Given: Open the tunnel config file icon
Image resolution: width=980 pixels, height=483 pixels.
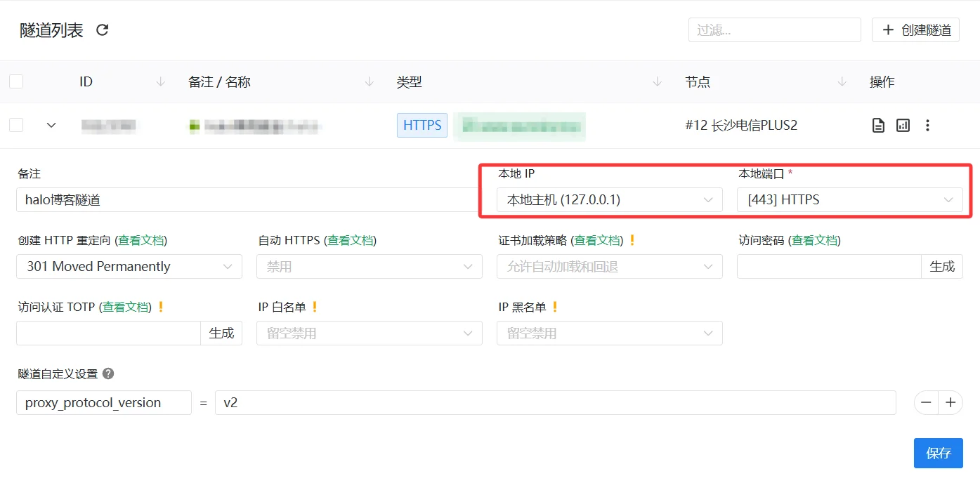Looking at the screenshot, I should [x=878, y=126].
